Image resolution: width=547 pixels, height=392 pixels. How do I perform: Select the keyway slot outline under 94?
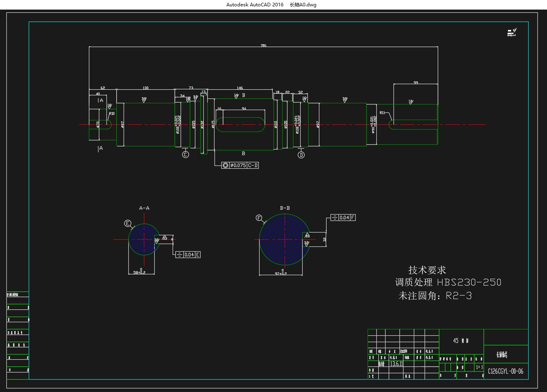click(x=240, y=124)
